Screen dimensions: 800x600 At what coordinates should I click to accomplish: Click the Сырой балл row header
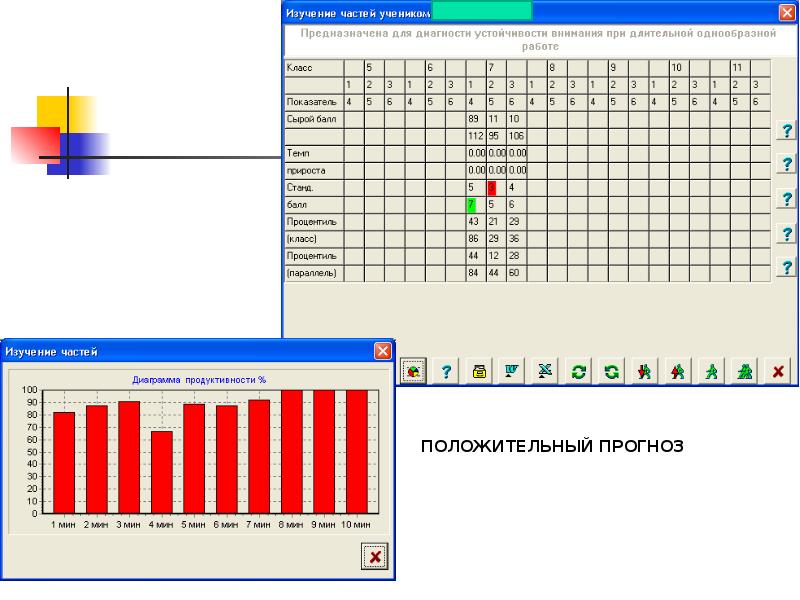(x=314, y=119)
